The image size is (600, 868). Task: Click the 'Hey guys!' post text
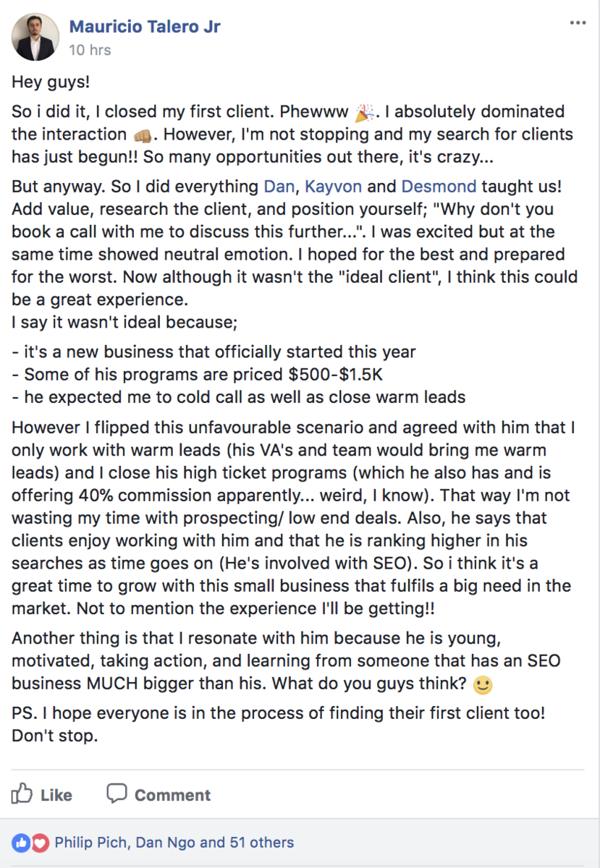pos(51,82)
